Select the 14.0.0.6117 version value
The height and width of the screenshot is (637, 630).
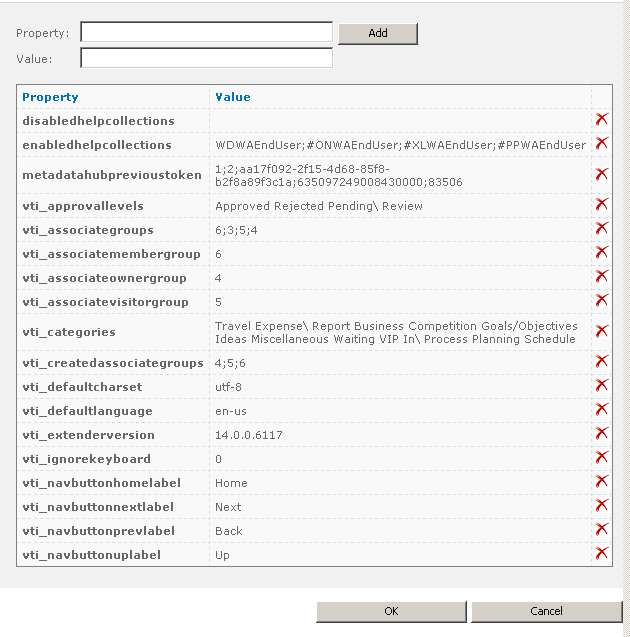(249, 435)
